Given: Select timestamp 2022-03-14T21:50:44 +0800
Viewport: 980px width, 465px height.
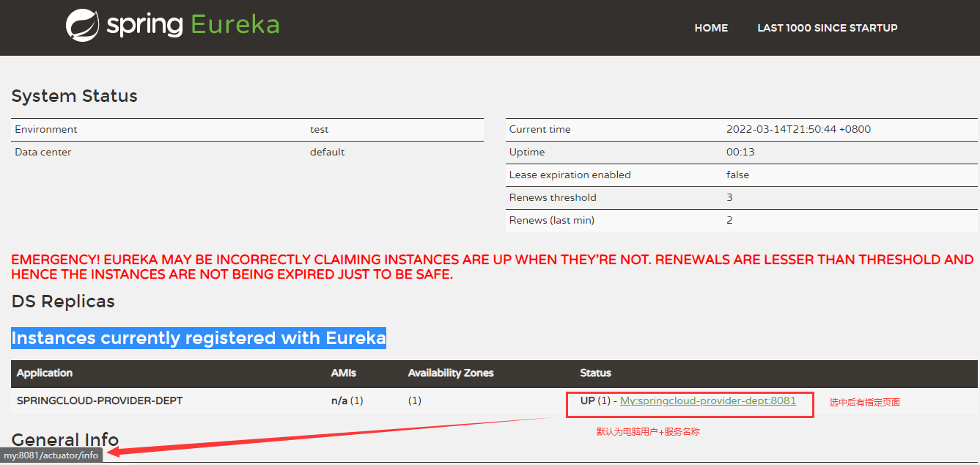Looking at the screenshot, I should click(798, 129).
